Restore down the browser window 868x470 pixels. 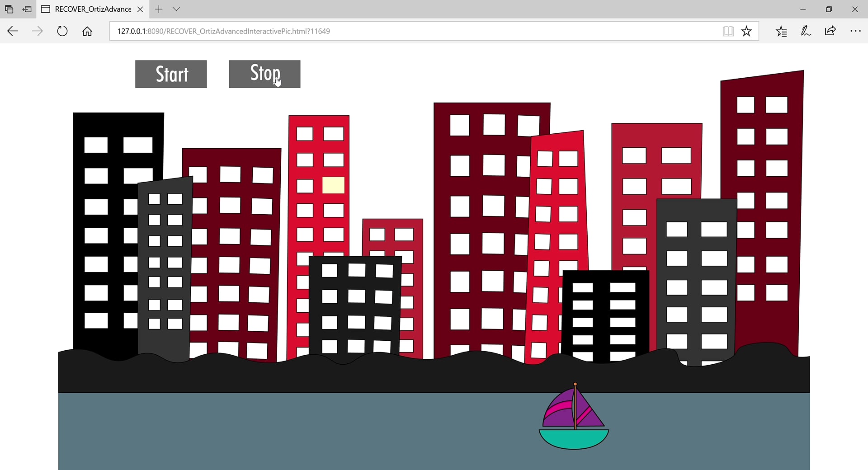tap(829, 9)
